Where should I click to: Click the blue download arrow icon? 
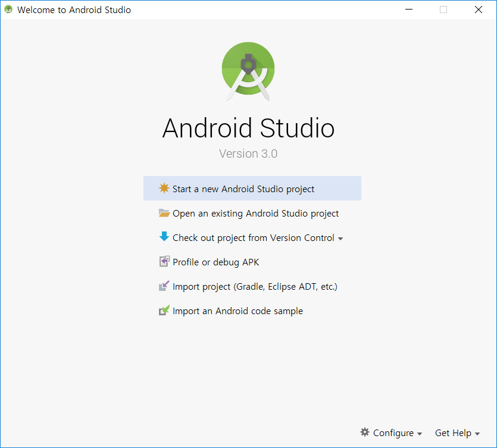(x=164, y=236)
